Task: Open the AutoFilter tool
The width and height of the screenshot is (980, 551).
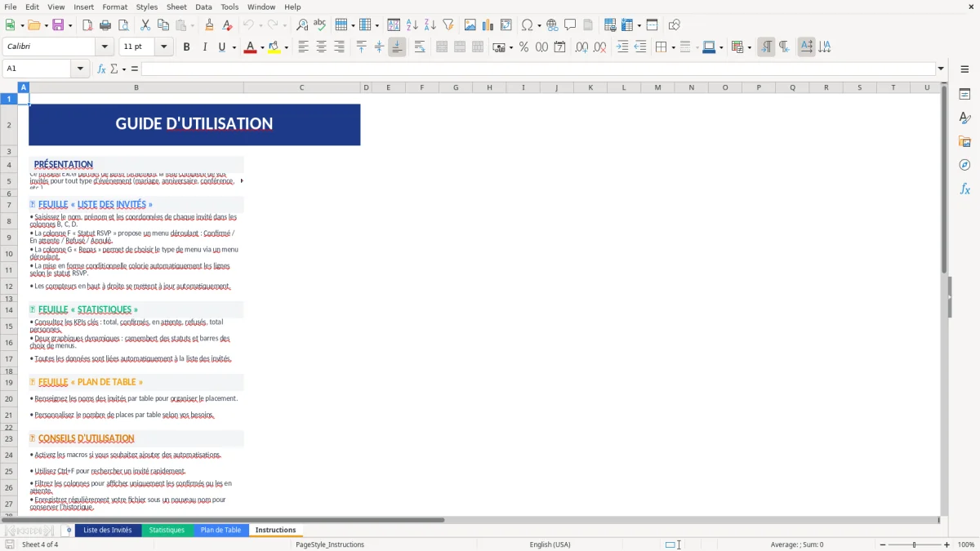Action: tap(448, 24)
